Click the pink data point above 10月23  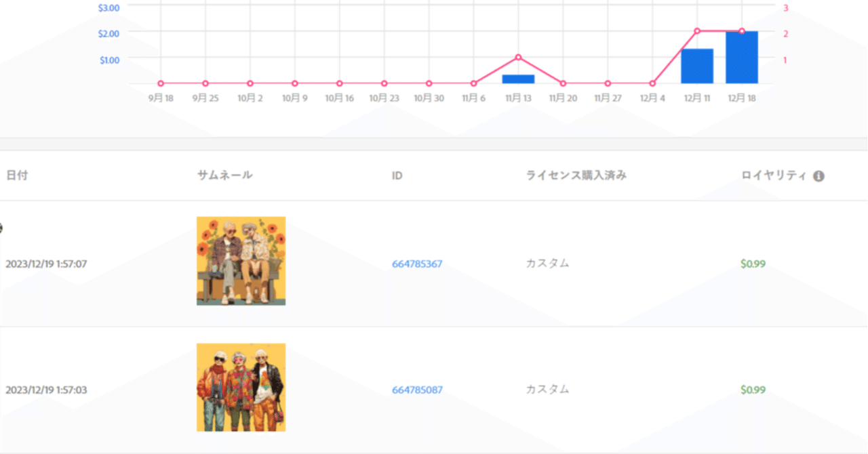click(384, 83)
